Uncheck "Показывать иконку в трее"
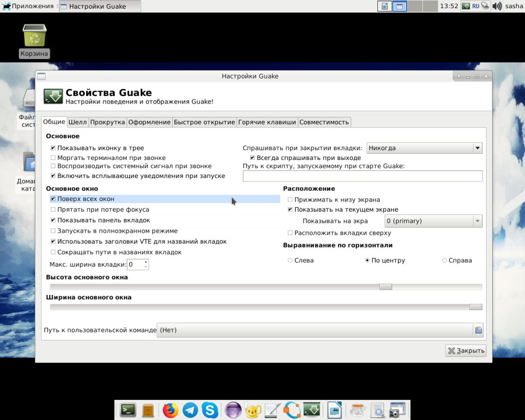This screenshot has height=420, width=525. (53, 148)
